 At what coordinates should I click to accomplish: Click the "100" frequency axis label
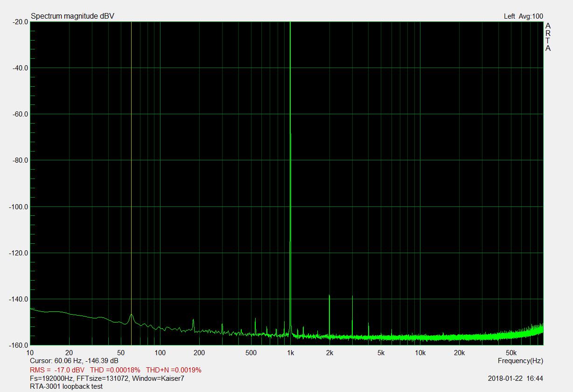coord(160,353)
